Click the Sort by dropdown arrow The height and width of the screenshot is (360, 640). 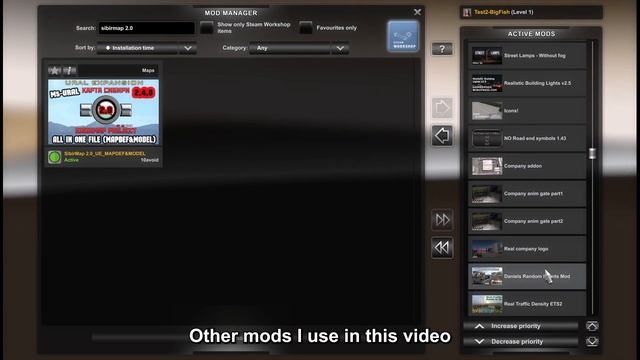click(188, 48)
